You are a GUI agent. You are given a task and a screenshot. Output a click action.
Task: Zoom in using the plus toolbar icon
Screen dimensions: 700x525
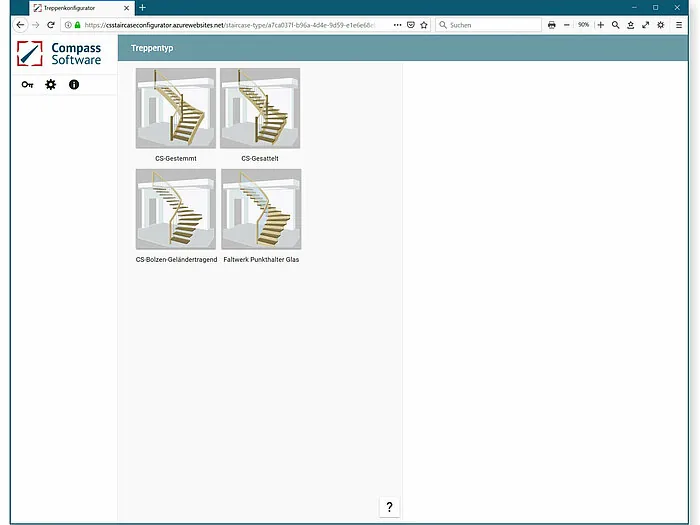(x=601, y=25)
